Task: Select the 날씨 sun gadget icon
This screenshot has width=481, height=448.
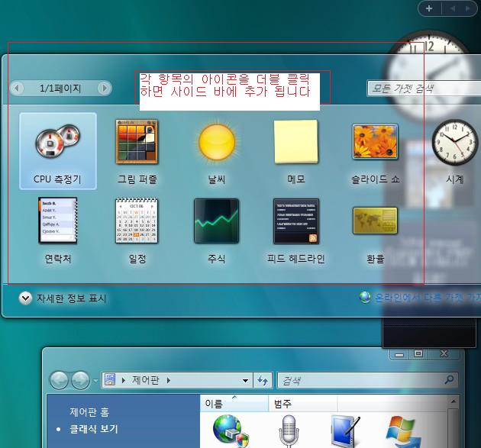Action: pos(217,142)
